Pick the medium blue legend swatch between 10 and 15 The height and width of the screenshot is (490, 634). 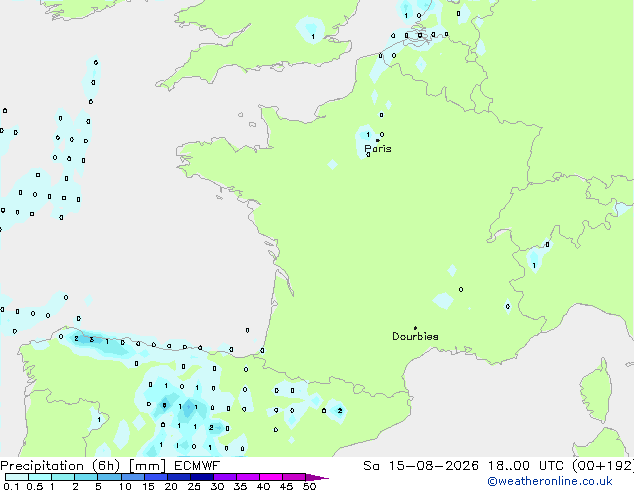point(133,477)
